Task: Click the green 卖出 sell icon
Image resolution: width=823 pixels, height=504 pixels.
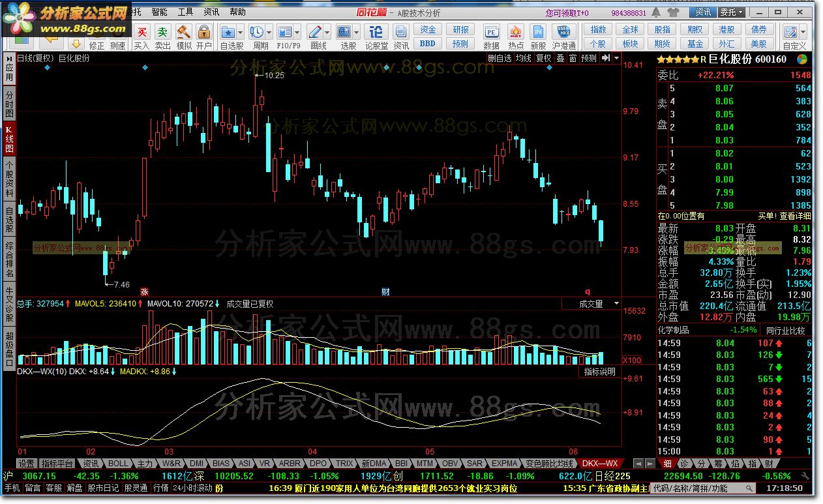Action: click(x=162, y=31)
